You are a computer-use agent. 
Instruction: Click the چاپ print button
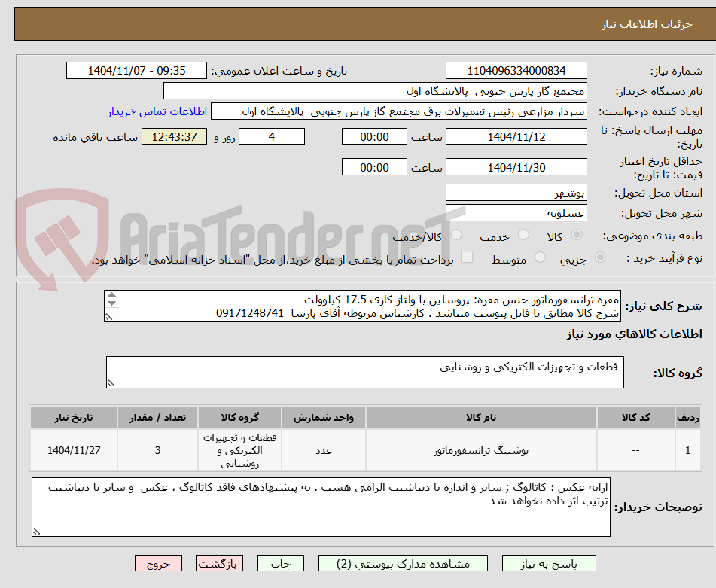[x=280, y=563]
